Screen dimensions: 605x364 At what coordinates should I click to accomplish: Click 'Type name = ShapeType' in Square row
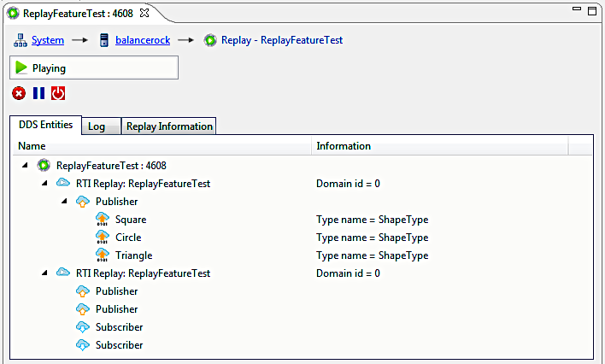click(x=373, y=220)
